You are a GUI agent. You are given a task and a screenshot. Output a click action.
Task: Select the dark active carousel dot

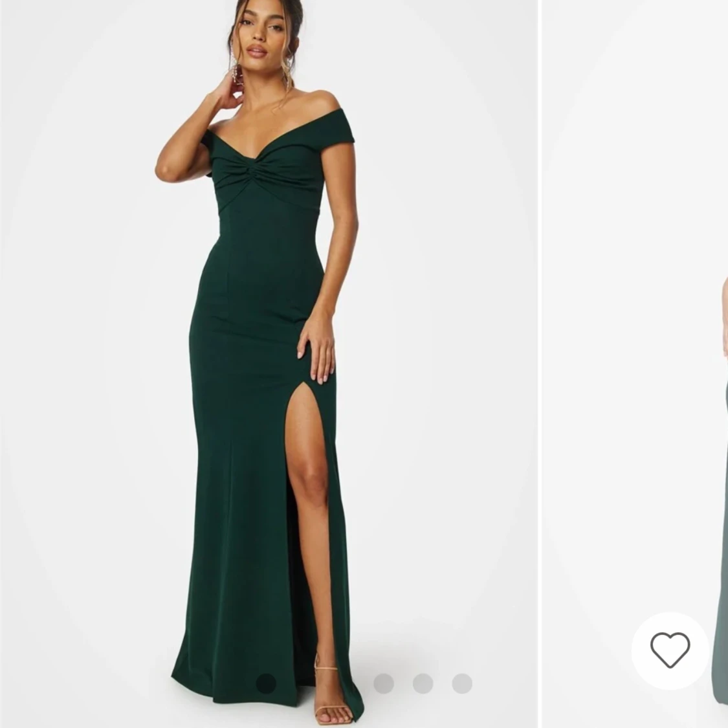pos(266,683)
